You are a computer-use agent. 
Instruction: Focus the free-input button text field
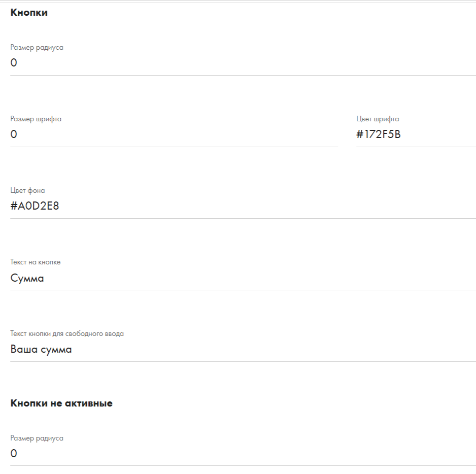click(243, 349)
